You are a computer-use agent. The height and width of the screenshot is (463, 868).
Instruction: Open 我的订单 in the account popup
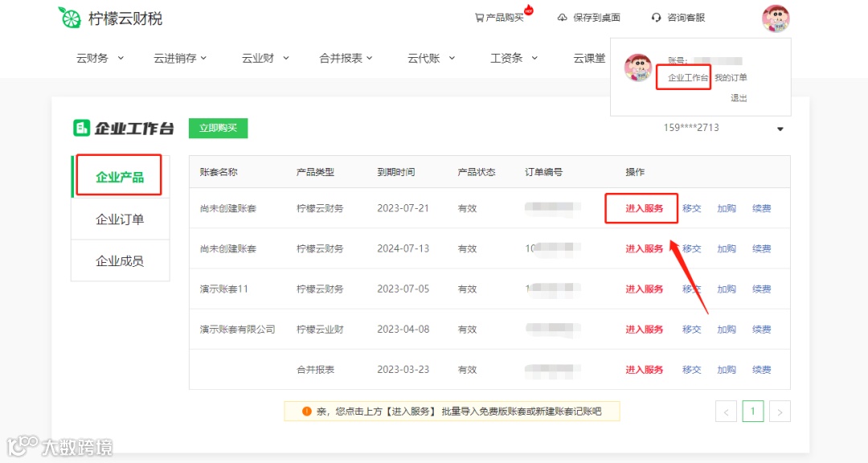[x=731, y=77]
